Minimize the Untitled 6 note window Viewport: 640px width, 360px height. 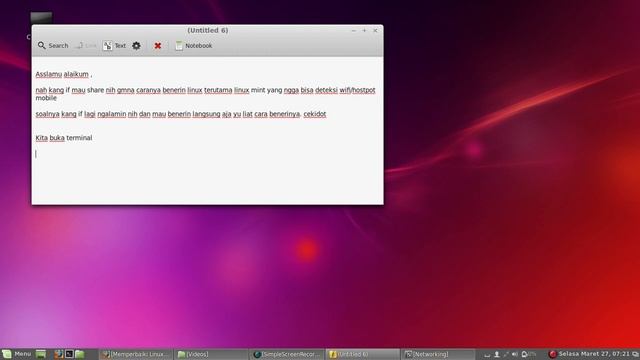[354, 31]
